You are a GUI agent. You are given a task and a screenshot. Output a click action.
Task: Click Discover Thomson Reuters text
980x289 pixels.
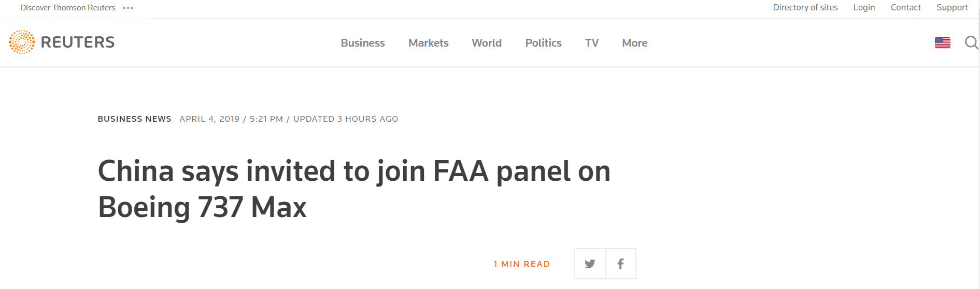(67, 8)
